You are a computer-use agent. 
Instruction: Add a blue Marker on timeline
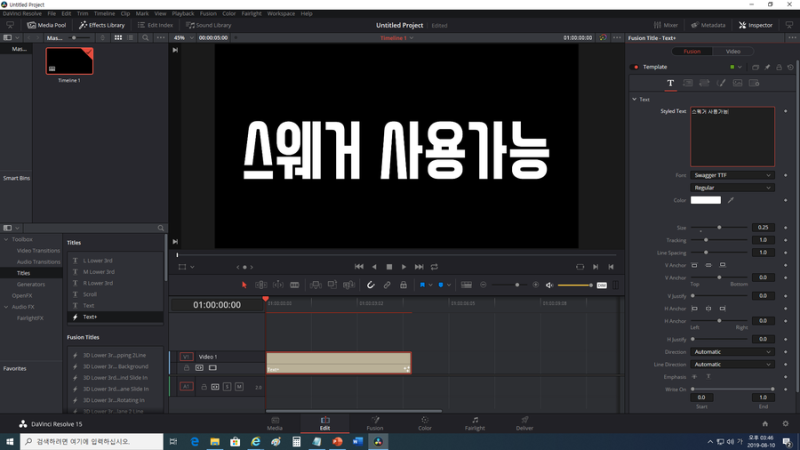click(440, 285)
